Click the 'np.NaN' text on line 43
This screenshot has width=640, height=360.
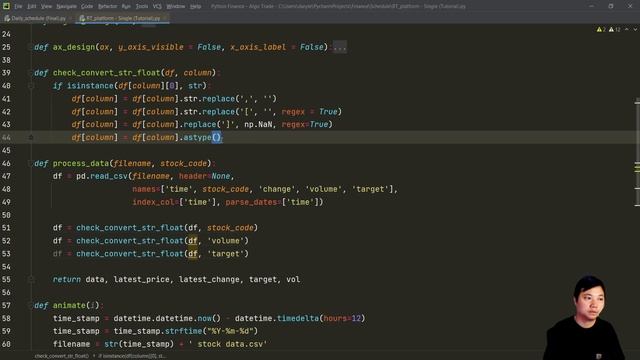(258, 124)
